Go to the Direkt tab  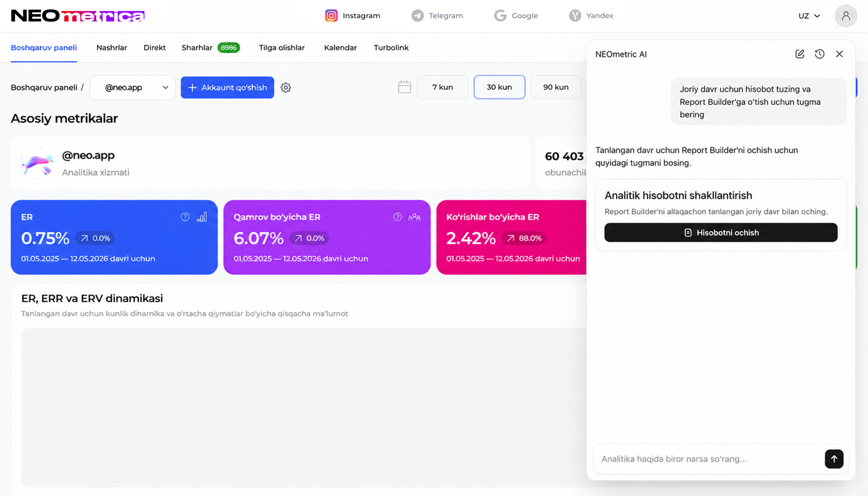coord(155,48)
